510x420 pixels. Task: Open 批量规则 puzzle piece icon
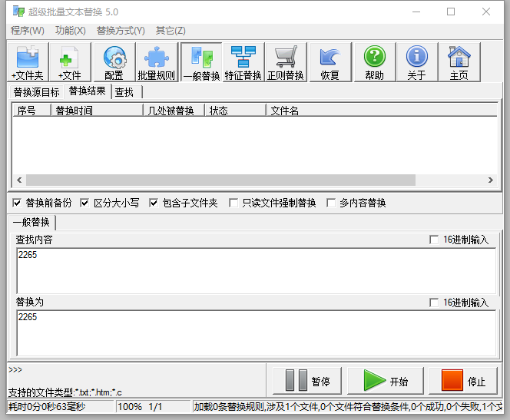[156, 61]
